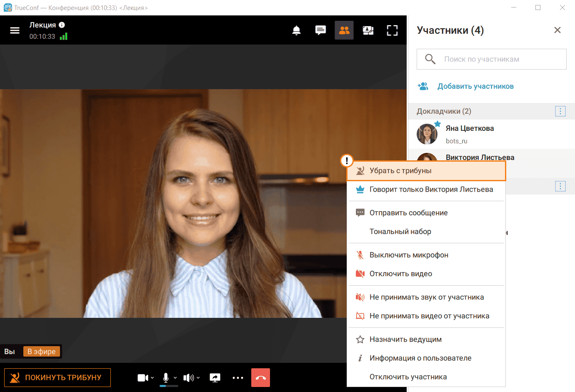575x392 pixels.
Task: Choose Выключить микрофон menu item
Action: tap(426, 255)
